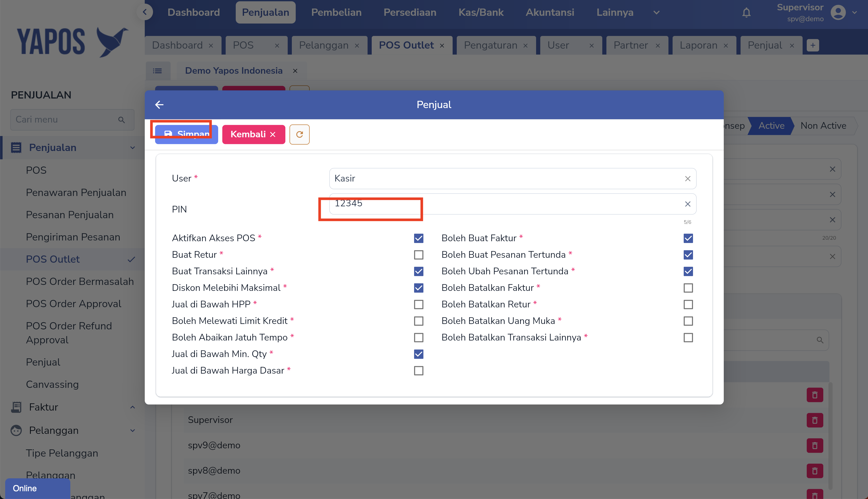Open Tipe Pelanggan in sidebar

(62, 453)
